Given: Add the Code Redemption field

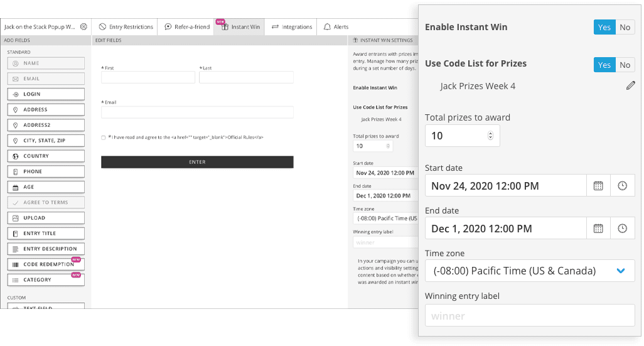Looking at the screenshot, I should tap(46, 264).
